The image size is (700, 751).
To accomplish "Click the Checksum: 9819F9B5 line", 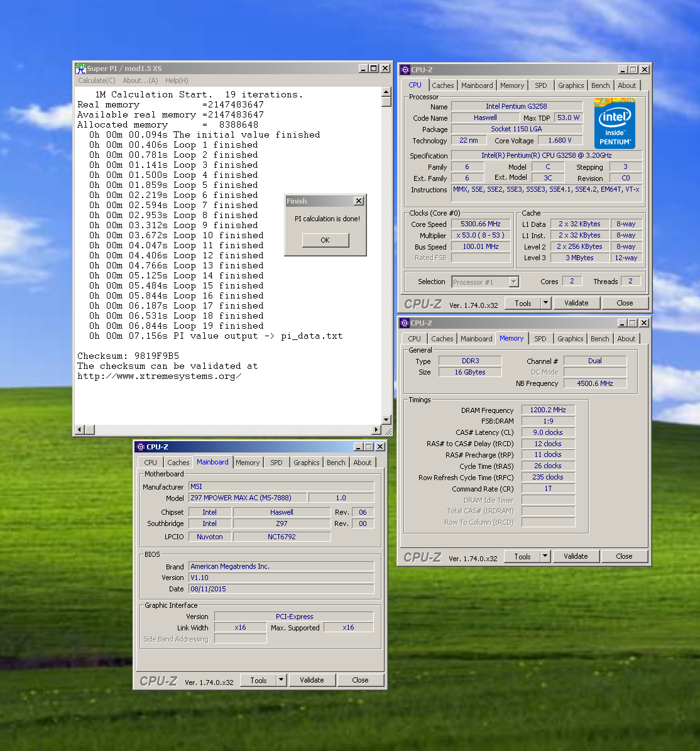I will pyautogui.click(x=128, y=356).
